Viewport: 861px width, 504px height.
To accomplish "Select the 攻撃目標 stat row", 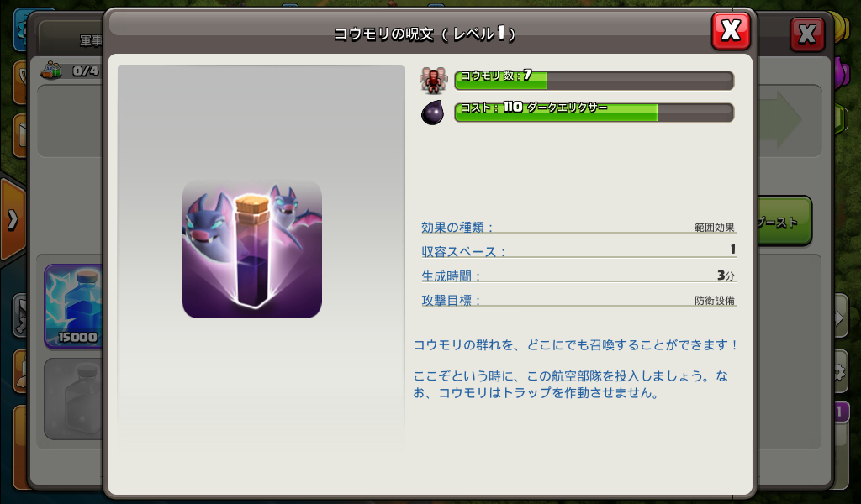I will (578, 300).
